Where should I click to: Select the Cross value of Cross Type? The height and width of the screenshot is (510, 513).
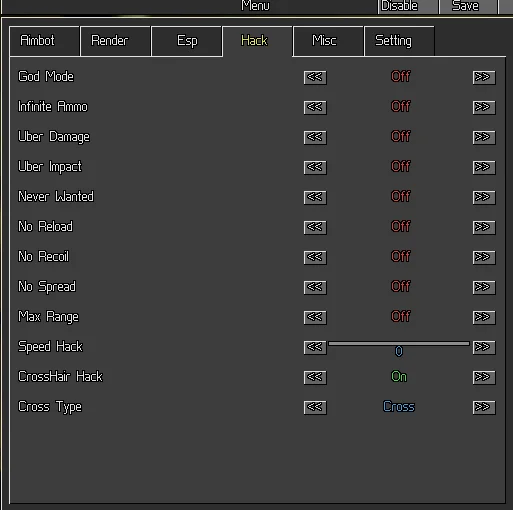click(399, 407)
